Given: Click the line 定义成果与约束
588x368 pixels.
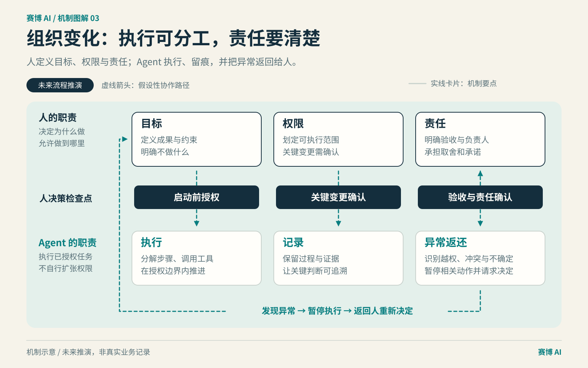Looking at the screenshot, I should (x=169, y=140).
